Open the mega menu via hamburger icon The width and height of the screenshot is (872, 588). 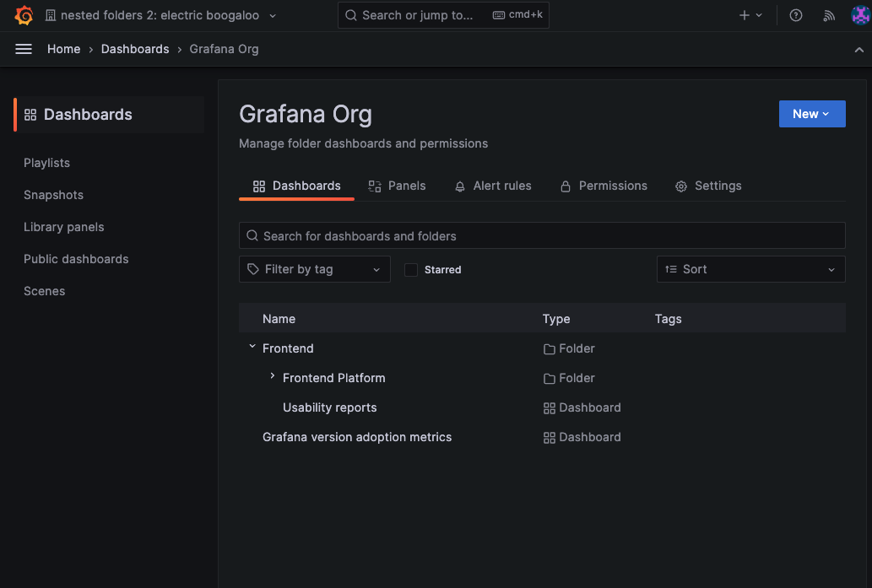tap(23, 48)
